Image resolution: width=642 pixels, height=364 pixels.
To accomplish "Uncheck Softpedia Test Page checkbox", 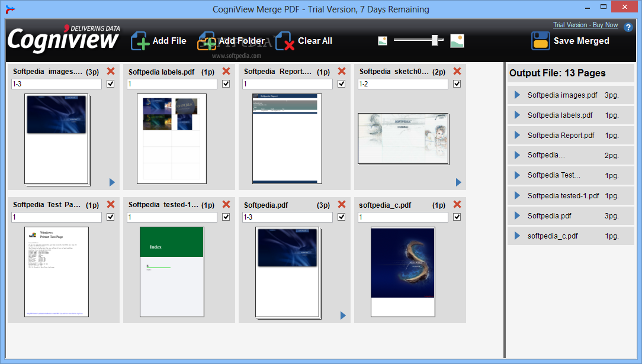I will [x=111, y=217].
